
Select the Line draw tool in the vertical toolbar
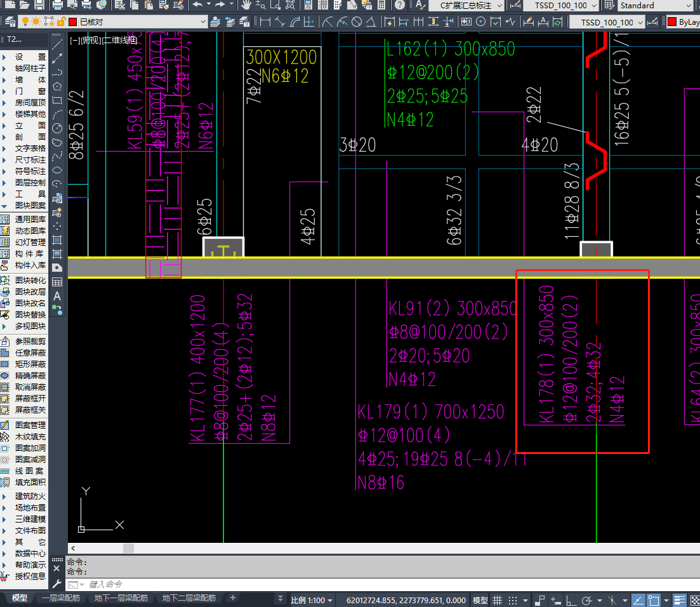click(57, 44)
